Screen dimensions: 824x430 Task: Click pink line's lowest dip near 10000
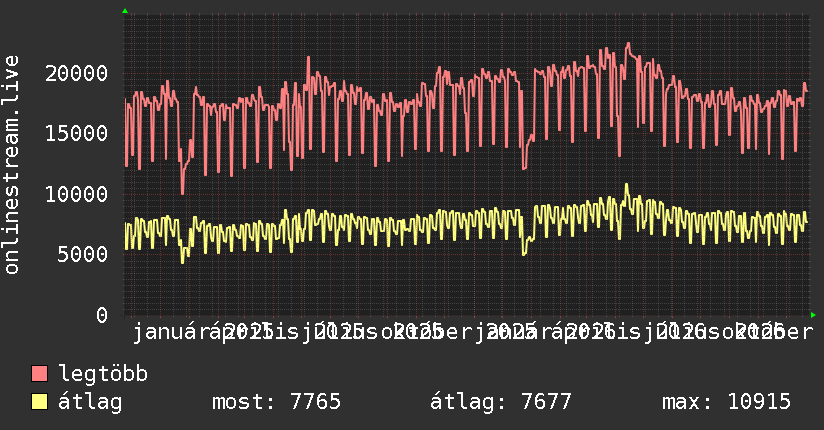182,193
